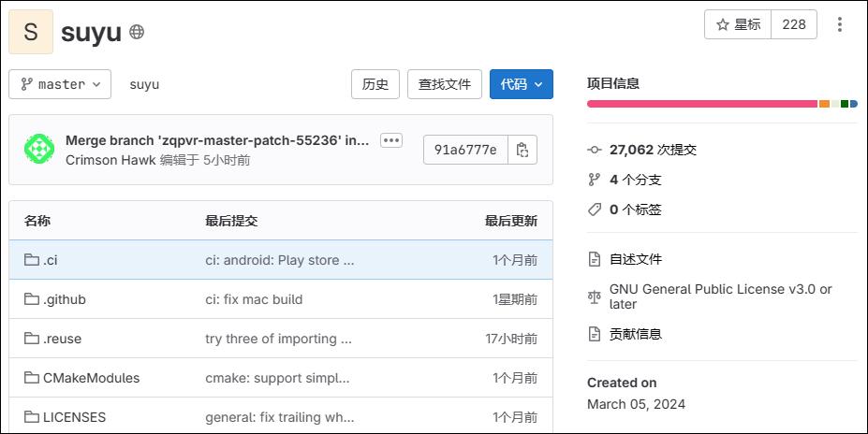Click the Crimson Hawk author avatar
This screenshot has width=868, height=434.
pos(39,150)
